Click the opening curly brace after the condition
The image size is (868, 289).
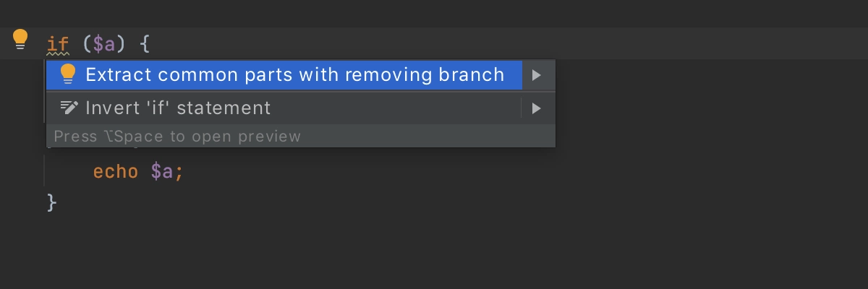coord(144,44)
